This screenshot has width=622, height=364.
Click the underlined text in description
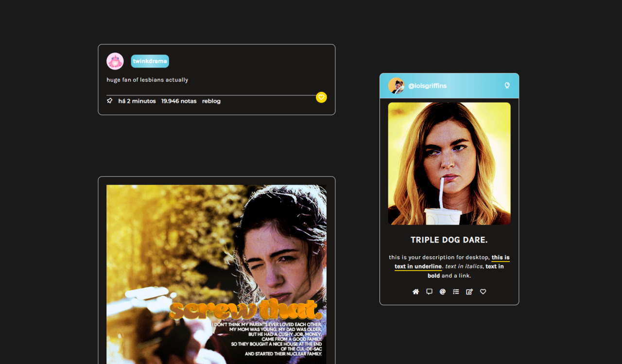418,266
